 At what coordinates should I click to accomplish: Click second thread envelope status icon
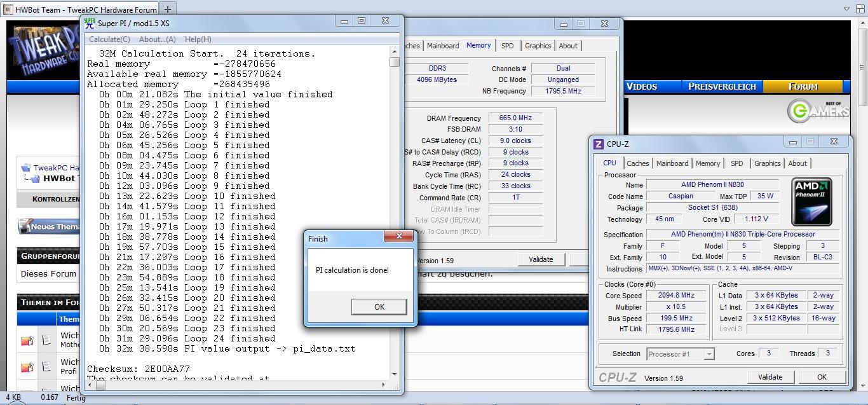tap(27, 367)
